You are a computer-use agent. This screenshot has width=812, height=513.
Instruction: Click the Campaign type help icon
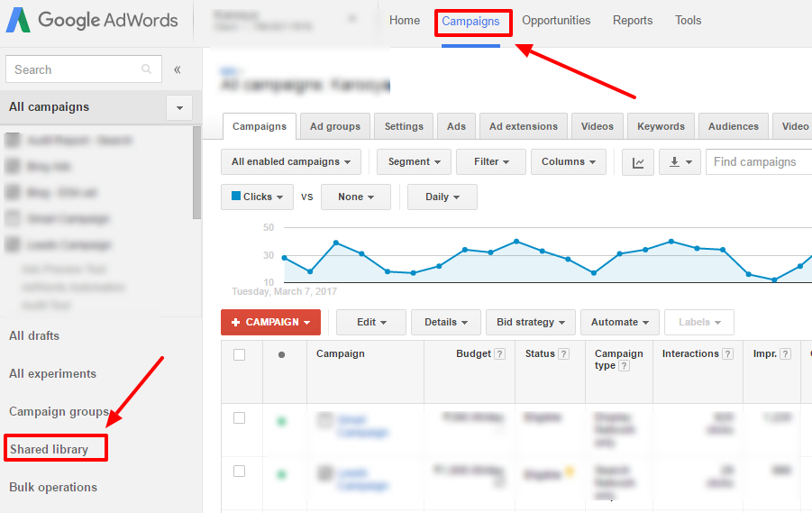[624, 366]
